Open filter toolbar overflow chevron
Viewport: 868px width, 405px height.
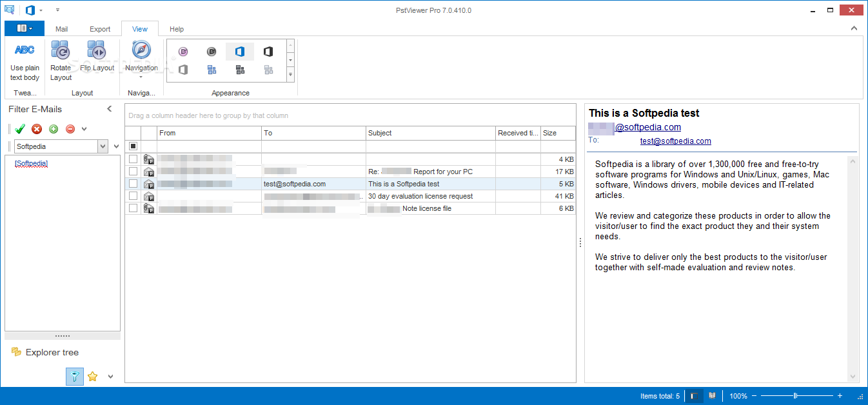[x=84, y=129]
